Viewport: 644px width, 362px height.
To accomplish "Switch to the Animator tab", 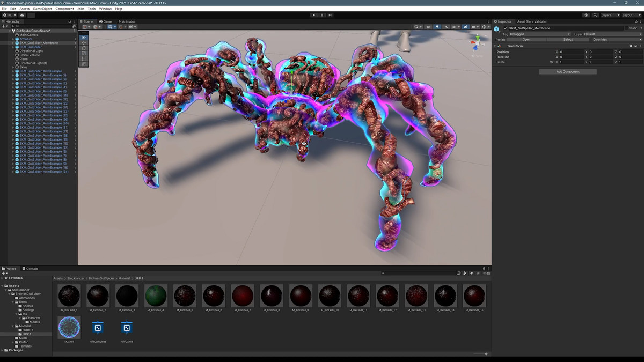I will click(127, 21).
